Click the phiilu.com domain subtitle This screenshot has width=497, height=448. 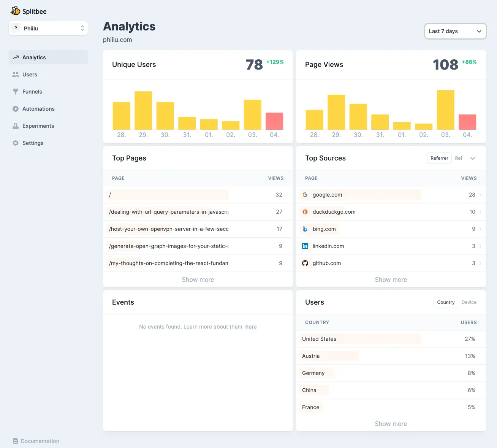click(x=117, y=40)
